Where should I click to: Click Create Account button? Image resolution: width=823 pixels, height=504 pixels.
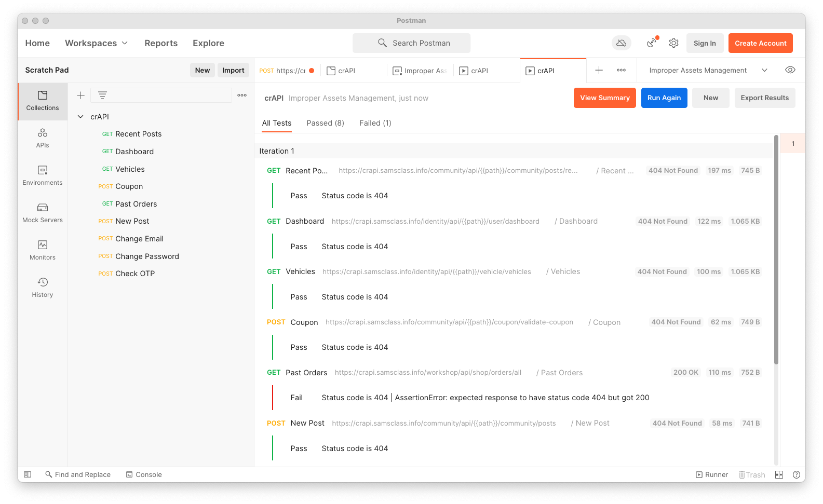[x=761, y=43]
